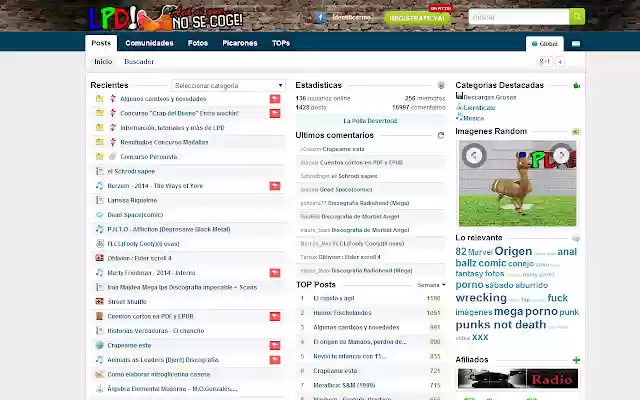Open the Picarones tab

[240, 43]
